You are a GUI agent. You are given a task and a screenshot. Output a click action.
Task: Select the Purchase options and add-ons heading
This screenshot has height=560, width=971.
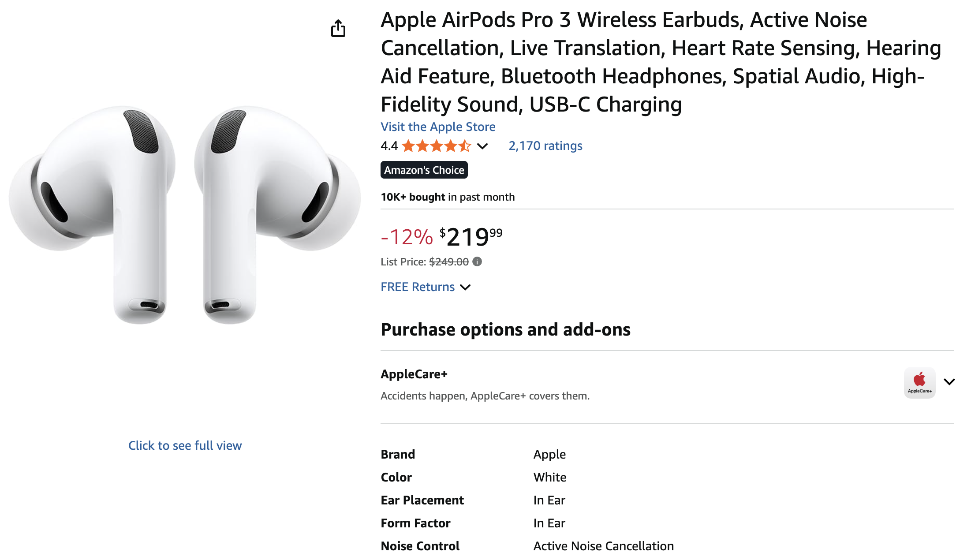(x=505, y=329)
